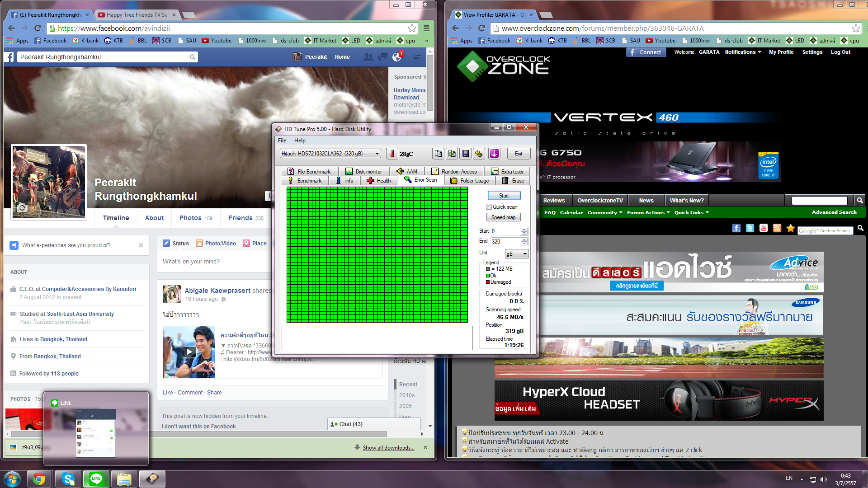Open the Help menu in HD Tune
Screen dimensions: 868x488
300,141
